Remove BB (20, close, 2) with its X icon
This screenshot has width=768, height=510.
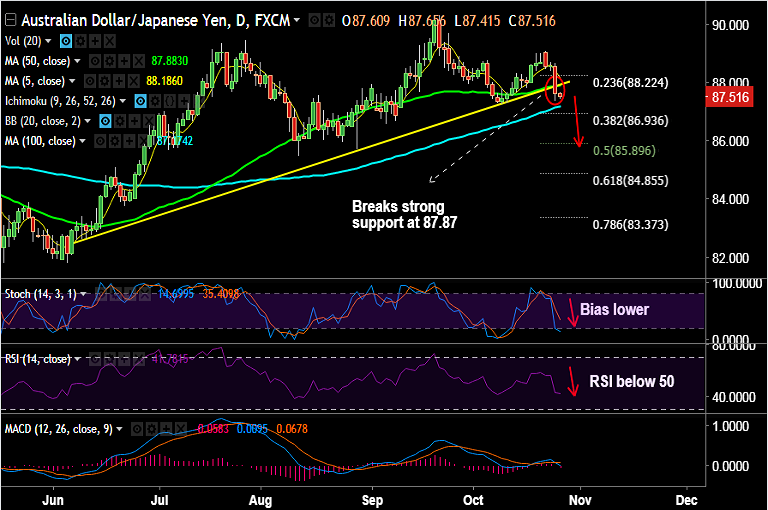149,121
